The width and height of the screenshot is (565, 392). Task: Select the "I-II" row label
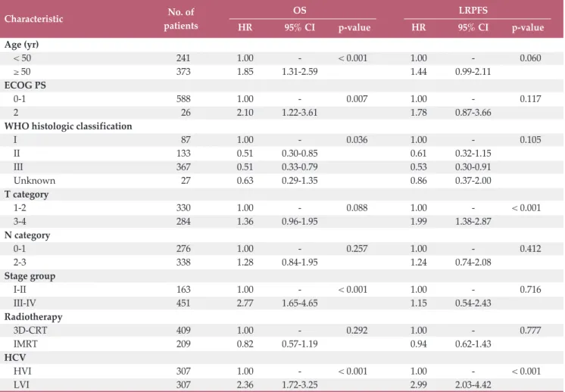coord(20,290)
